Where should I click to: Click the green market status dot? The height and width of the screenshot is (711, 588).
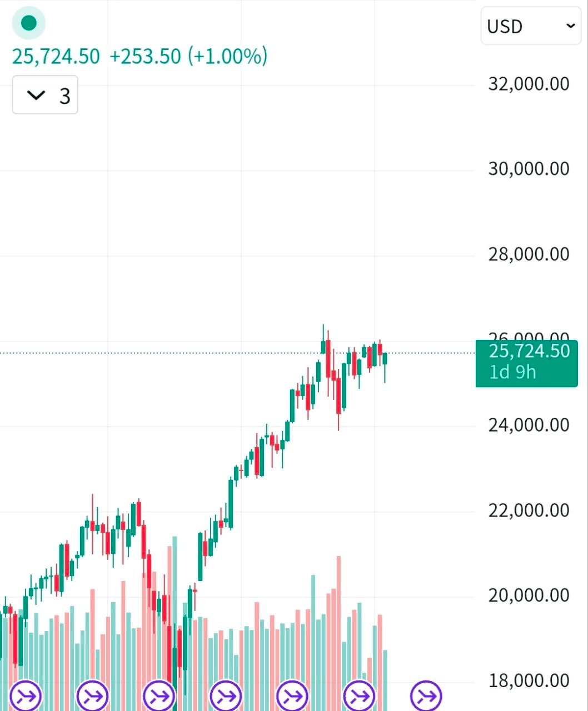point(28,23)
